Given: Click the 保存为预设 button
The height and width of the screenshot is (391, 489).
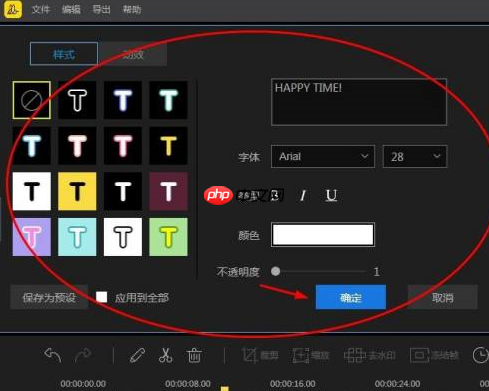Looking at the screenshot, I should coord(49,297).
